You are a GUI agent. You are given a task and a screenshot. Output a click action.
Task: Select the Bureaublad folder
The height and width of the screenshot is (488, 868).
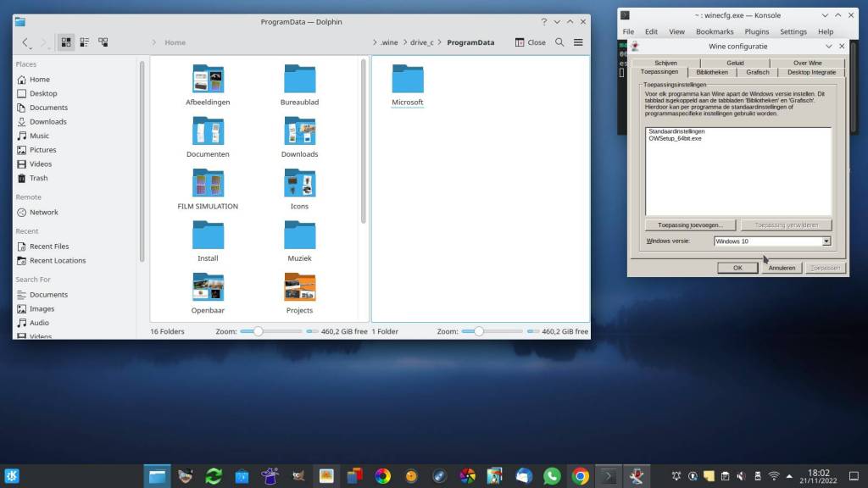[x=299, y=85]
